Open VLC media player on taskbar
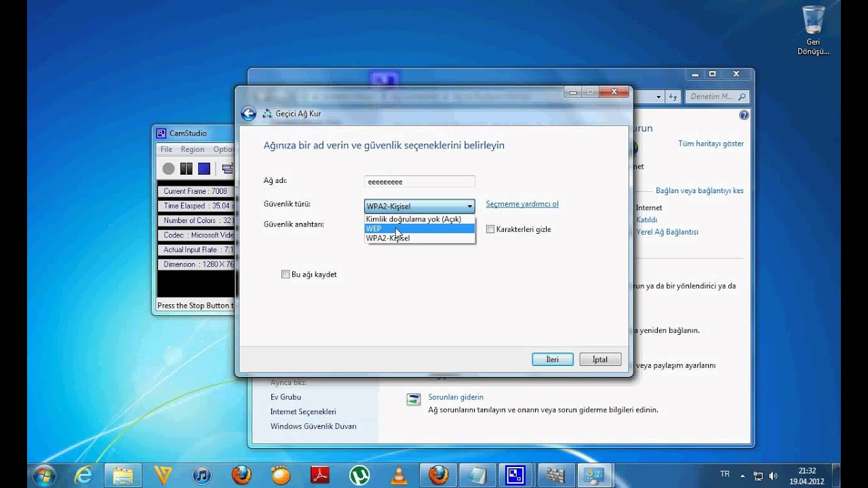The height and width of the screenshot is (488, 868). (399, 474)
